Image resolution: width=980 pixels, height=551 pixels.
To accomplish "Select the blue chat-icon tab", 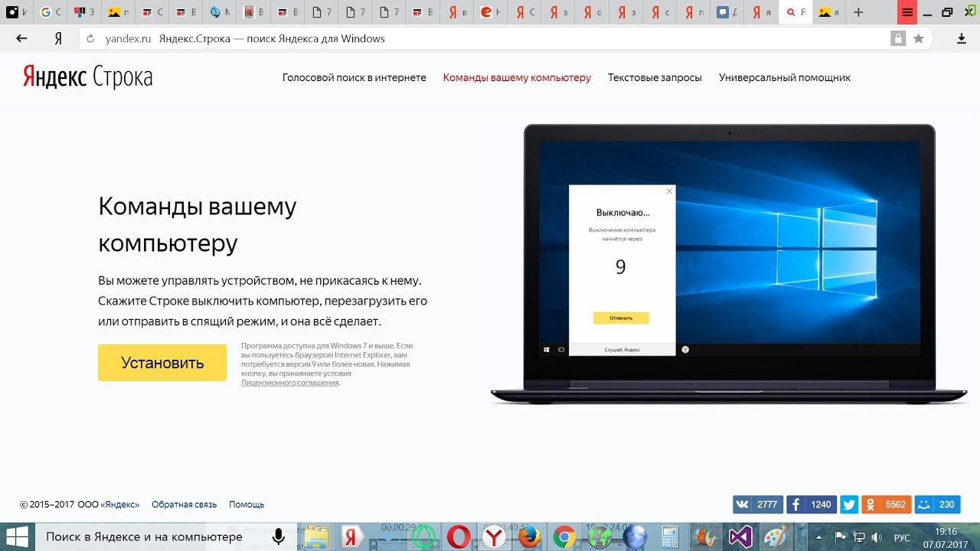I will (x=727, y=12).
